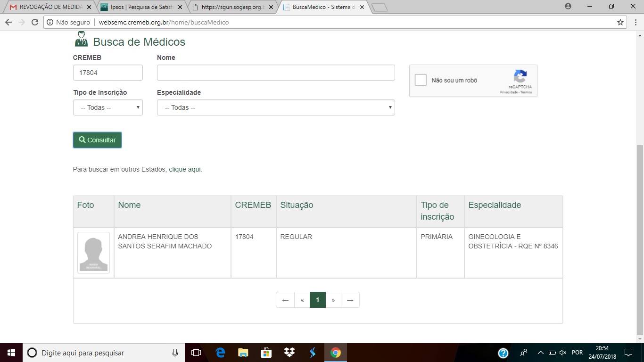Open Chrome's three-dot menu
Screen dimensions: 644x362
pos(634,22)
